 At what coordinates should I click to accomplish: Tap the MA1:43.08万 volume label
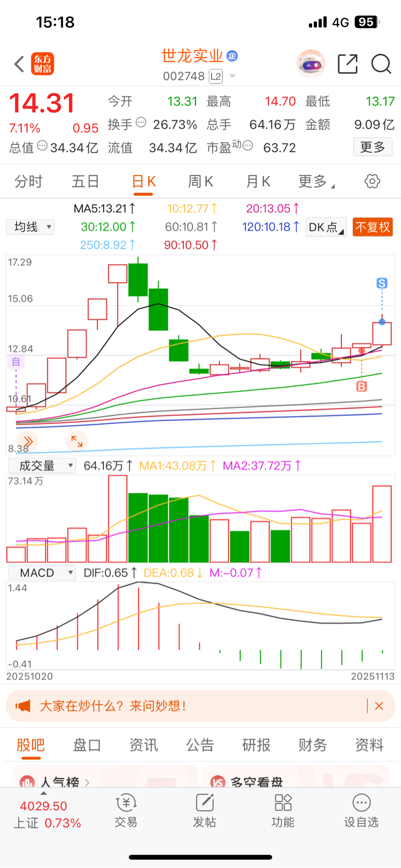178,466
